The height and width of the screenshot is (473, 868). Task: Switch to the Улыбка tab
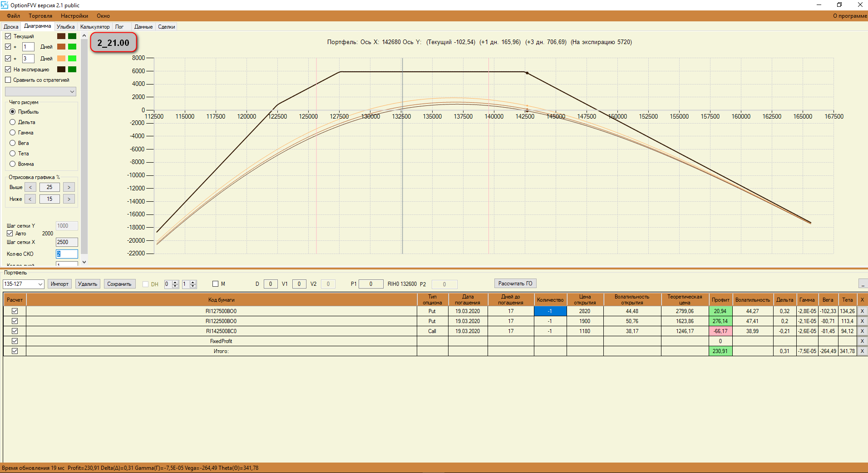pyautogui.click(x=66, y=27)
